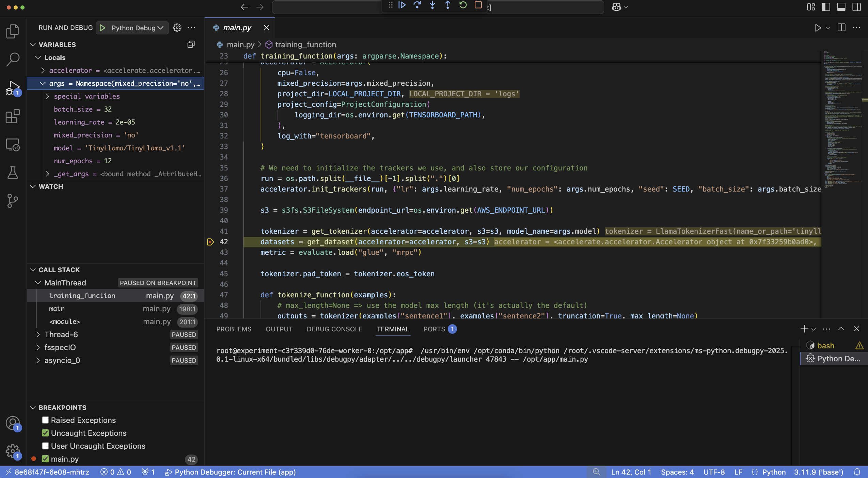Collapse the WATCH section
Viewport: 868px width, 478px height.
point(33,186)
